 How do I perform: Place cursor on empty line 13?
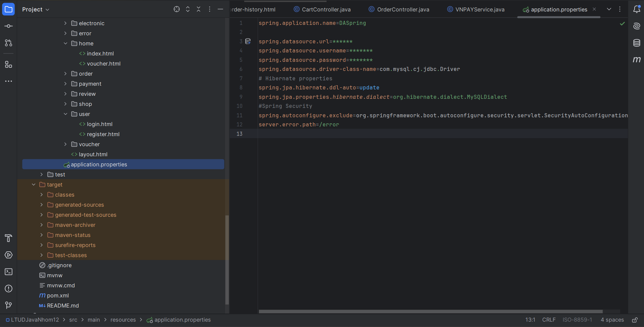coord(442,134)
